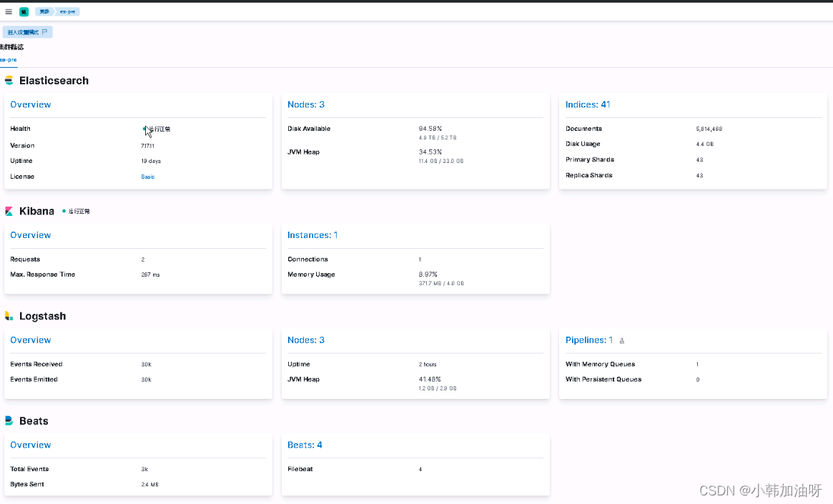Viewport: 833px width, 504px height.
Task: Click JVM Heap value 34.53%
Action: [x=430, y=152]
